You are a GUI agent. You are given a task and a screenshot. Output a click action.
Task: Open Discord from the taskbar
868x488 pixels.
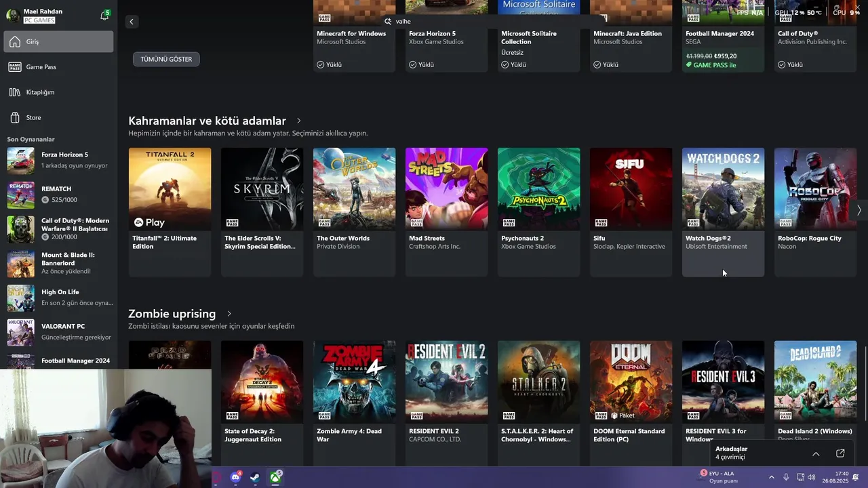coord(235,477)
